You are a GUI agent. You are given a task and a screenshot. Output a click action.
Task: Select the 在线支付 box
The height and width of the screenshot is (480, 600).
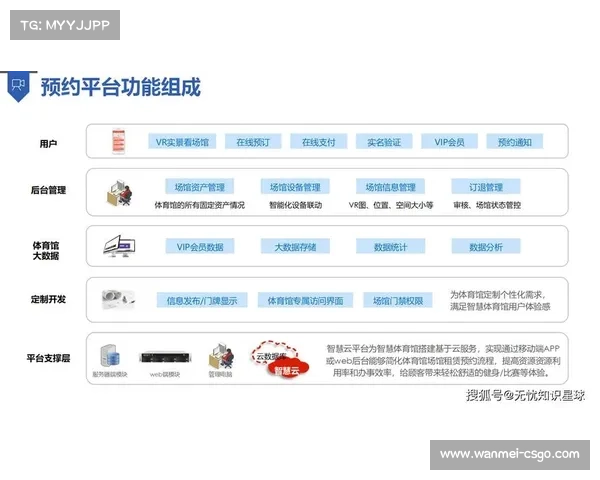tap(318, 142)
